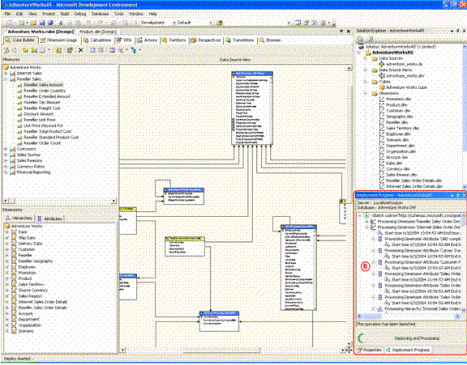
Task: Click the AdventureWorksAS project icon
Action: tap(368, 53)
